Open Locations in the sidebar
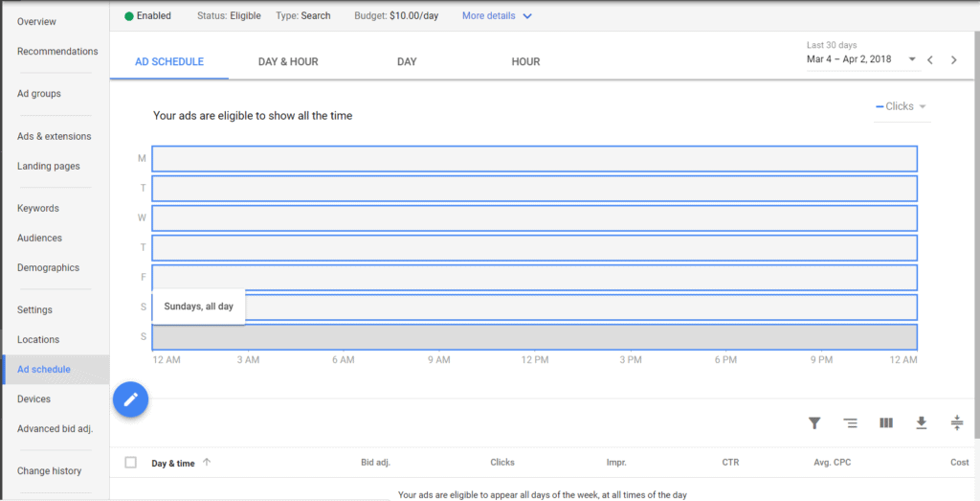This screenshot has height=501, width=980. tap(38, 340)
